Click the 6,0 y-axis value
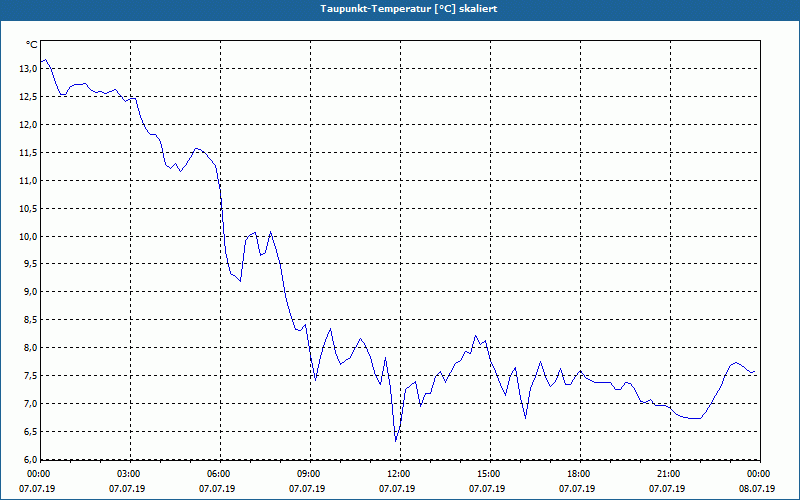This screenshot has height=500, width=800. click(x=30, y=459)
